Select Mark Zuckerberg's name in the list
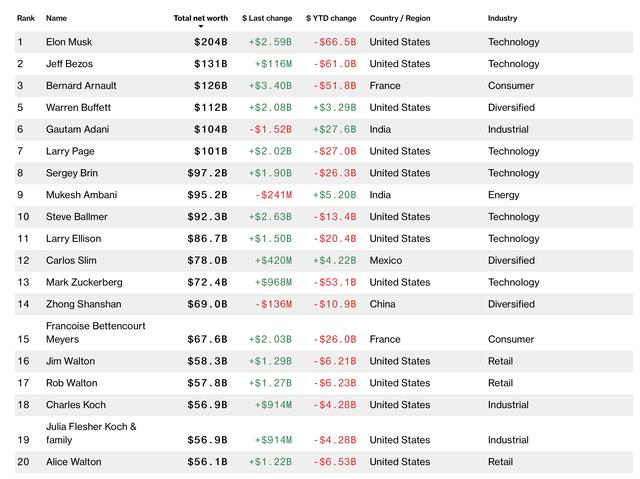 pos(83,283)
